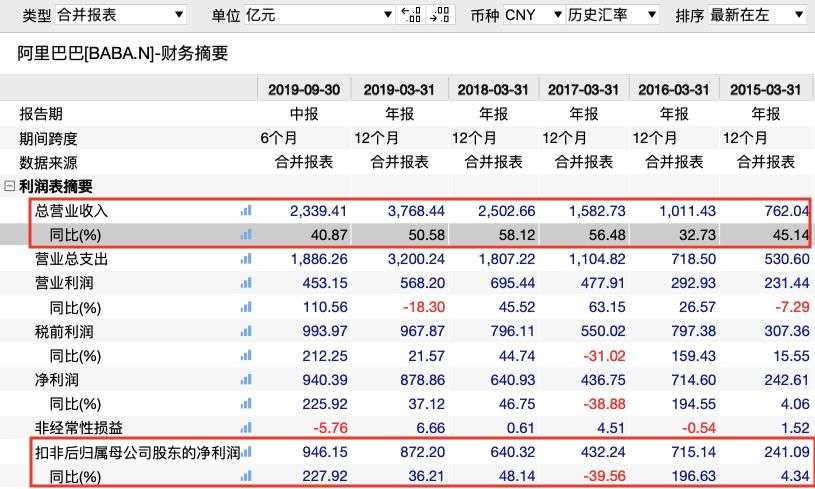Click net profit value 714.60
Image resolution: width=815 pixels, height=489 pixels.
(693, 379)
